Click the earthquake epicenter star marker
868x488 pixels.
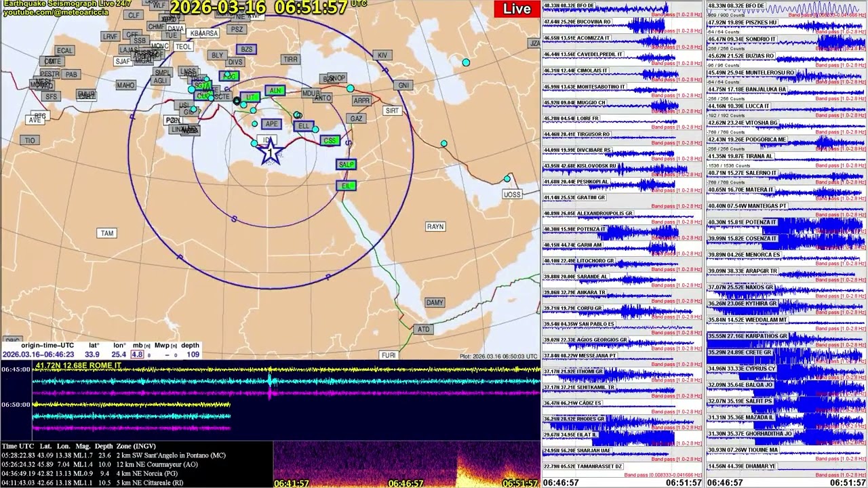click(271, 153)
